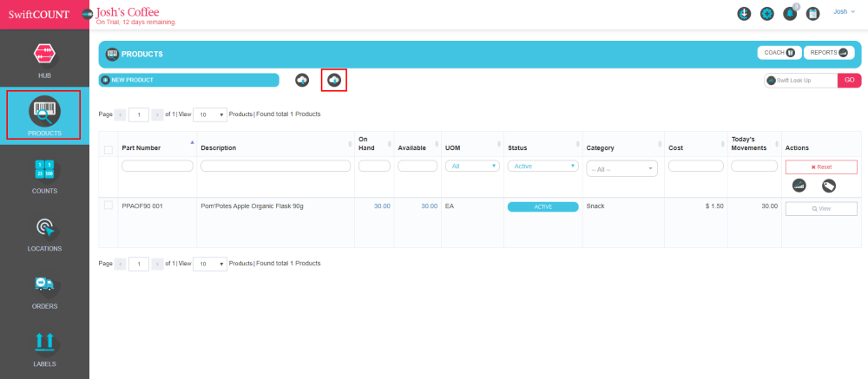This screenshot has height=379, width=868.
Task: Collapse sidebar using icon beside Josh's Coffee
Action: pyautogui.click(x=88, y=15)
